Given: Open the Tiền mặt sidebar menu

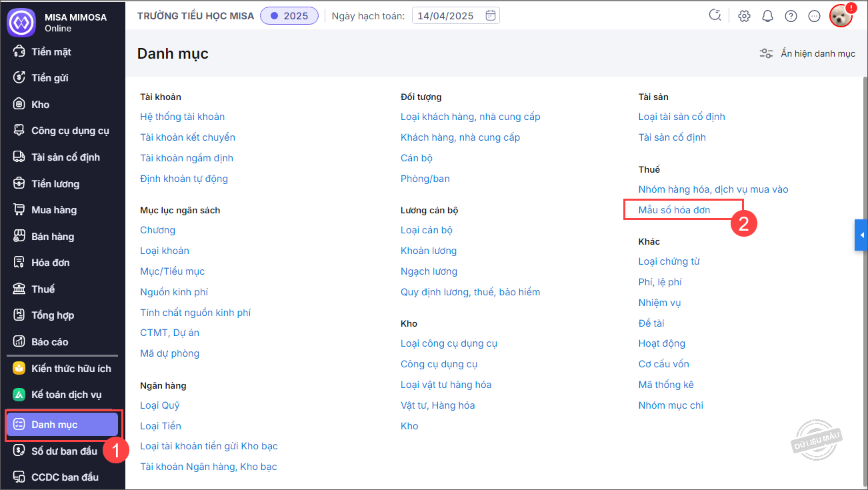Looking at the screenshot, I should pyautogui.click(x=51, y=51).
